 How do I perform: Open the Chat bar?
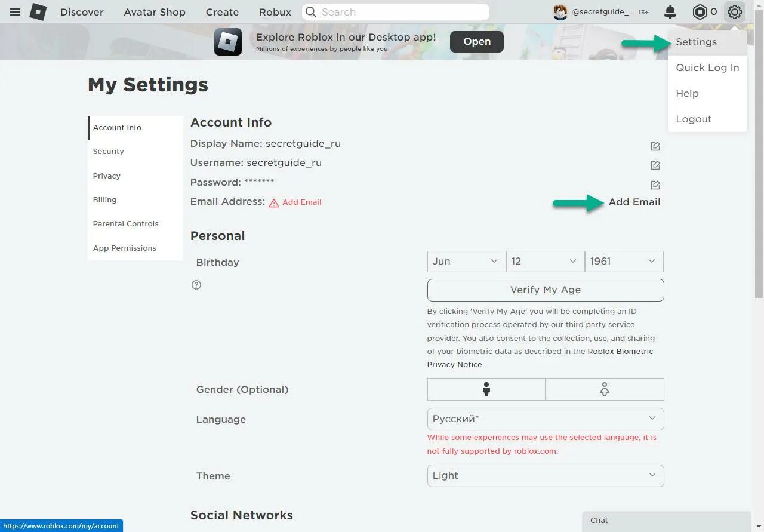click(x=667, y=521)
